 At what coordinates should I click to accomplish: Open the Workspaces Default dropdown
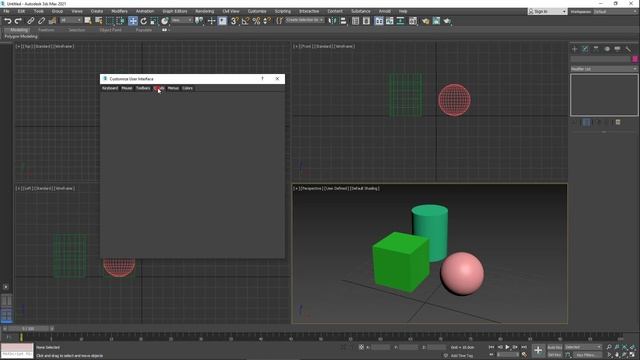(x=615, y=11)
